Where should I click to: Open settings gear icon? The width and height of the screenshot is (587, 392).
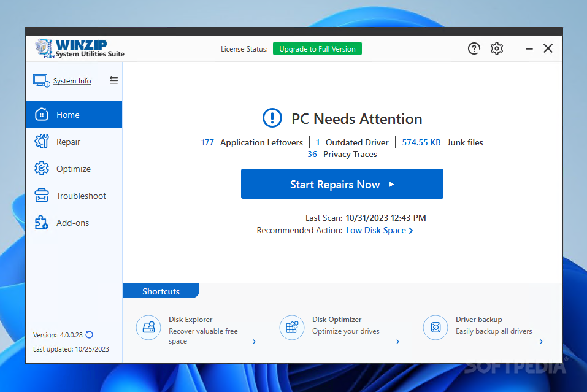tap(497, 48)
